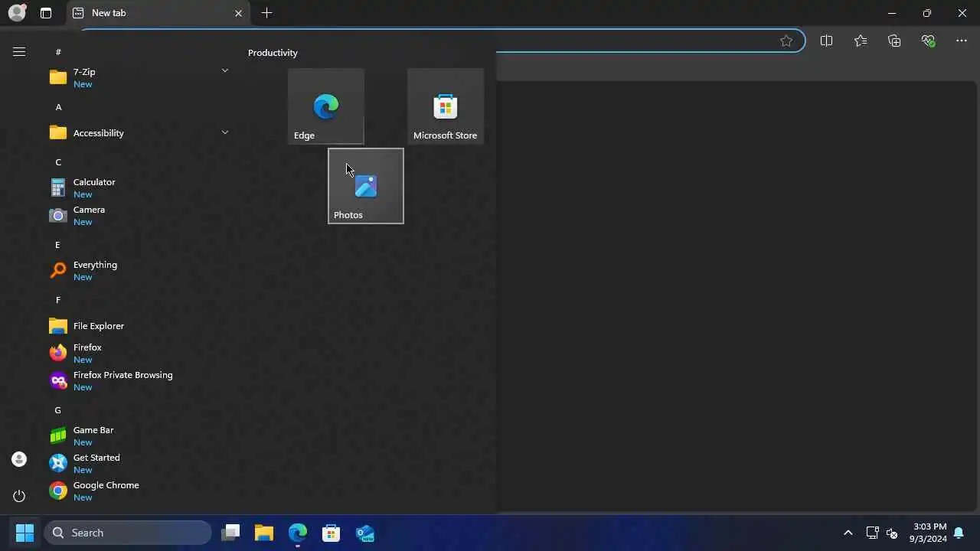Open the Photos tile
The width and height of the screenshot is (980, 551).
coord(366,186)
